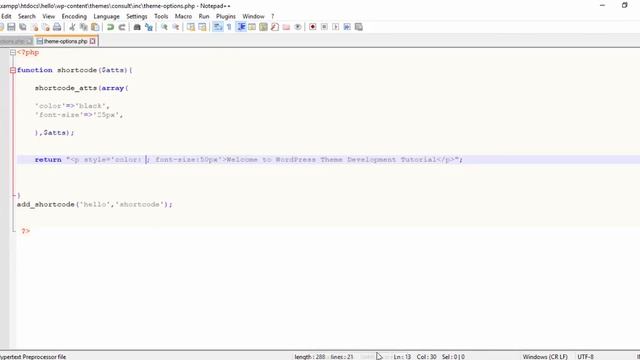The height and width of the screenshot is (360, 640).
Task: Open the Language menu
Action: pos(106,16)
